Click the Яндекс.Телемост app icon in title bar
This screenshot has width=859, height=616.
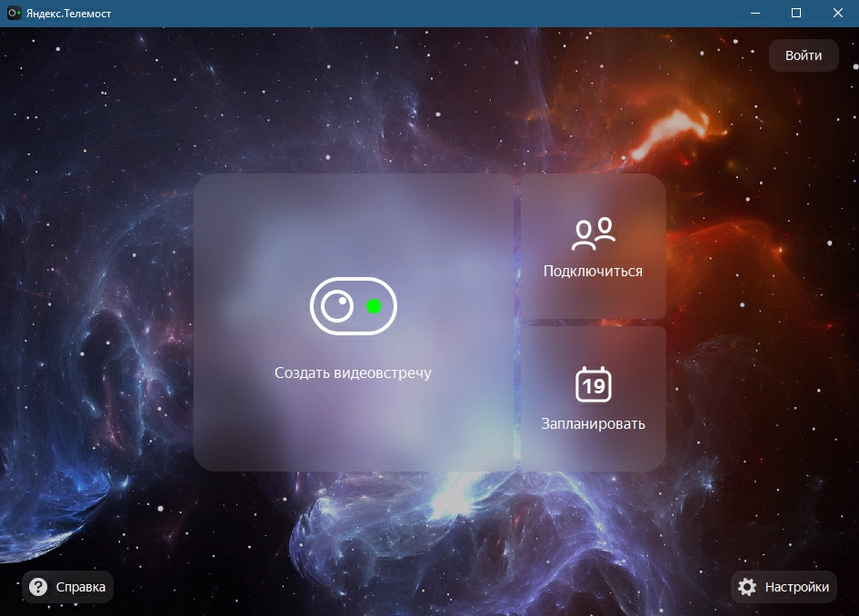click(14, 13)
